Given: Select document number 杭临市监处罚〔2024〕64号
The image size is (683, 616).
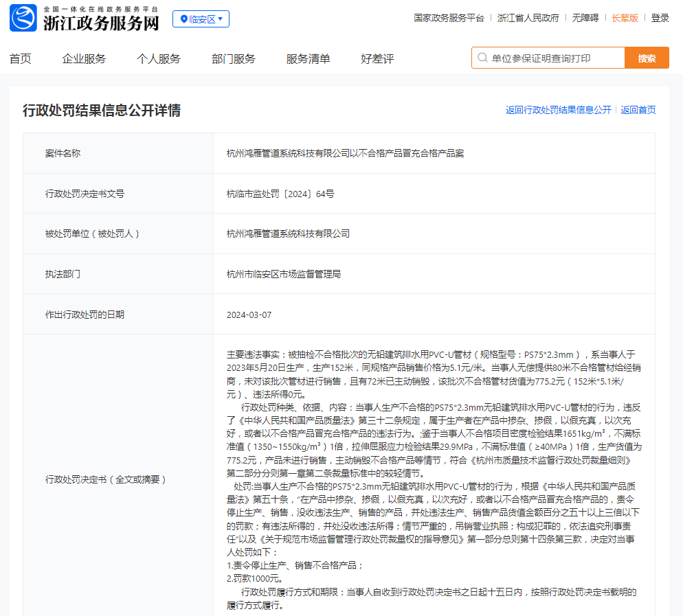Looking at the screenshot, I should coord(280,194).
